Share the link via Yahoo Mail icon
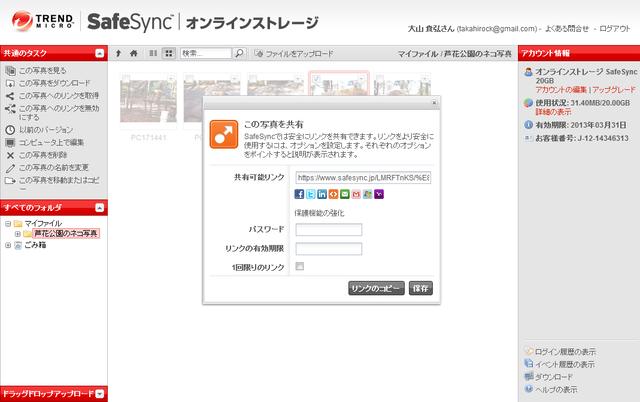This screenshot has width=640, height=402. pos(379,194)
